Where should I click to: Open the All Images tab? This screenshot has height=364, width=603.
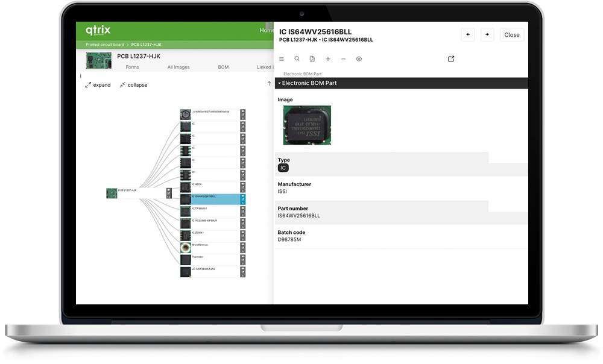tap(178, 67)
